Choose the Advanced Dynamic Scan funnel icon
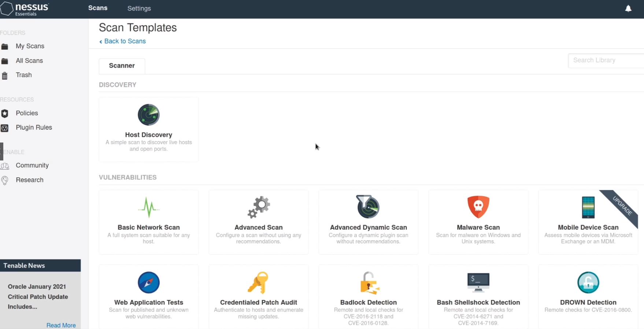 (x=368, y=207)
